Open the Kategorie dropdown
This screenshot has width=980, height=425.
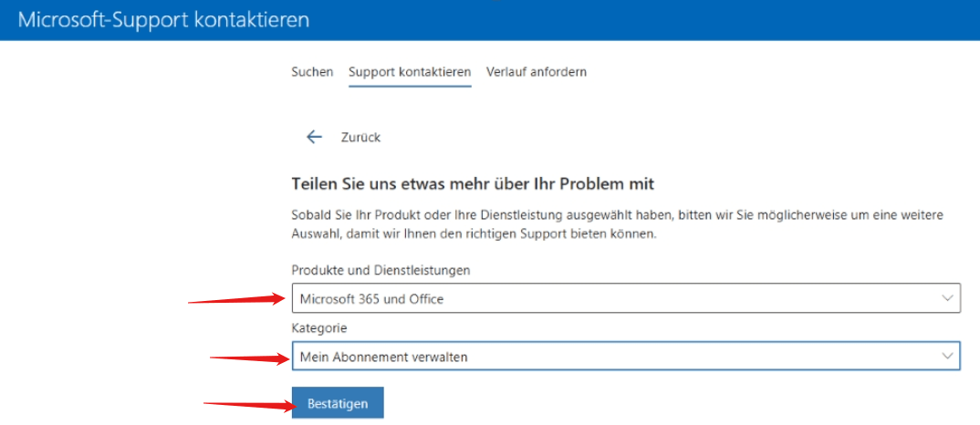(x=626, y=357)
